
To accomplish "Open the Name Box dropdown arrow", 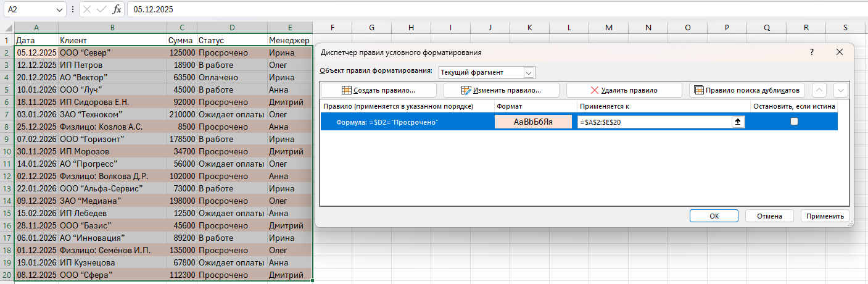I will click(x=59, y=10).
